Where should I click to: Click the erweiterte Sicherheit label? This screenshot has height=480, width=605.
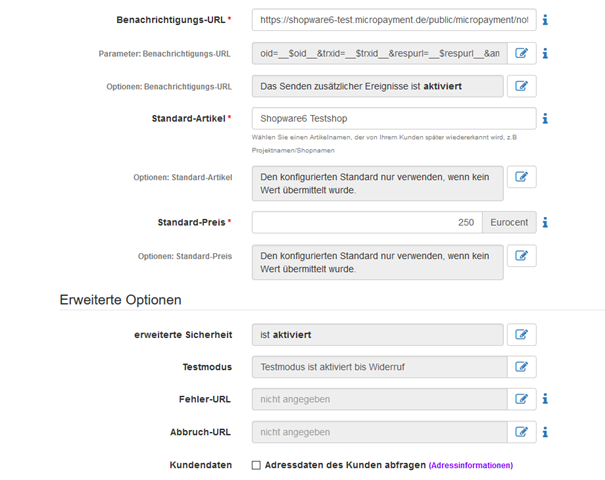pyautogui.click(x=183, y=335)
